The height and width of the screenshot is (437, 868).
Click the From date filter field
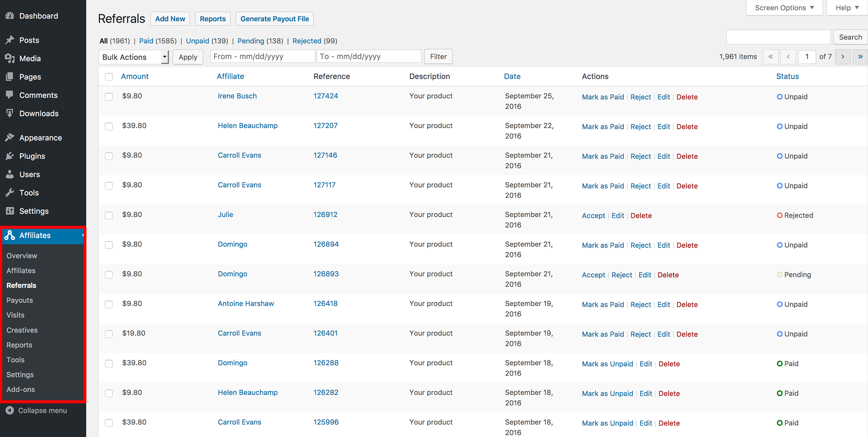coord(262,56)
